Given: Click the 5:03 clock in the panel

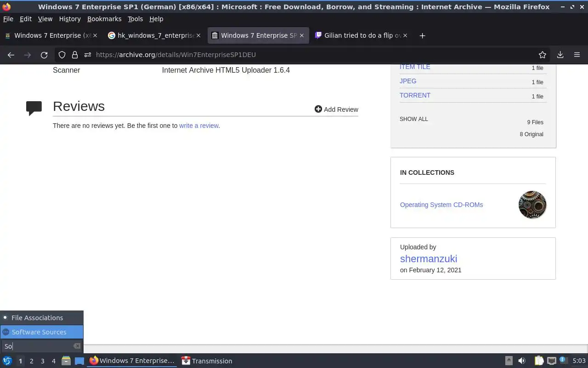Looking at the screenshot, I should [579, 361].
